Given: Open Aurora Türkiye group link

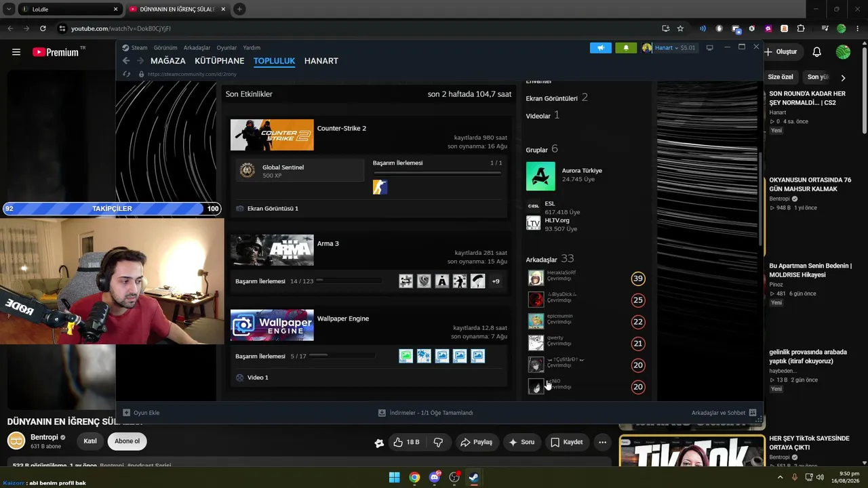Looking at the screenshot, I should [582, 171].
